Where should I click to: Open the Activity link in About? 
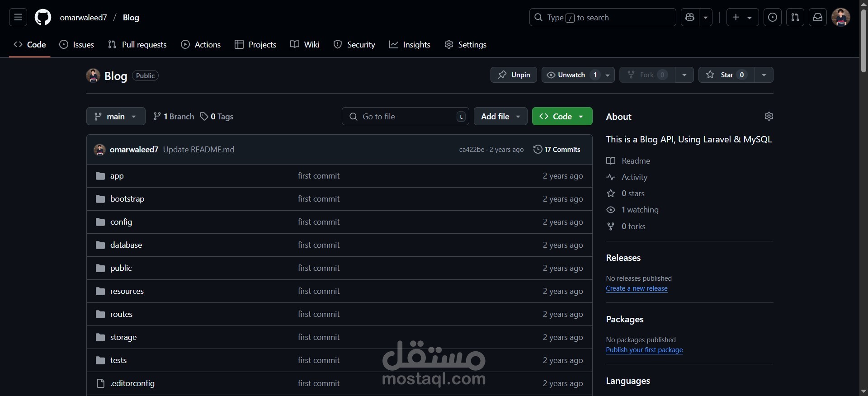(627, 177)
